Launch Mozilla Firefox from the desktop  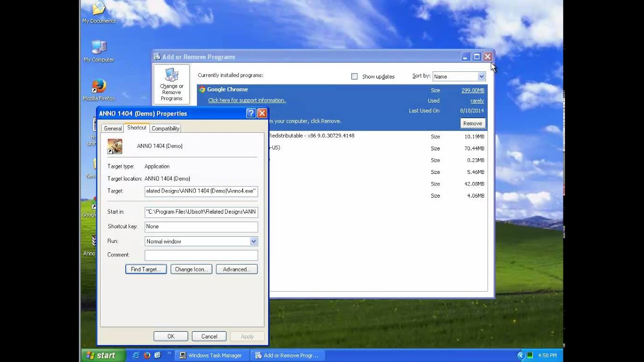(99, 85)
